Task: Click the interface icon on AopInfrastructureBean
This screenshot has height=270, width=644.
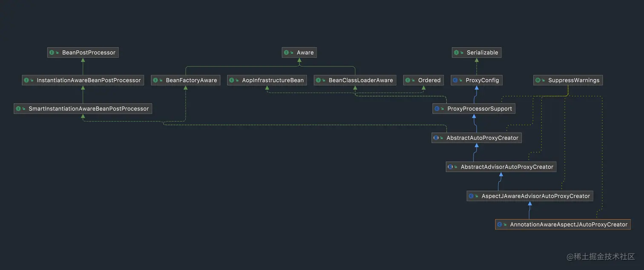Action: [x=232, y=80]
